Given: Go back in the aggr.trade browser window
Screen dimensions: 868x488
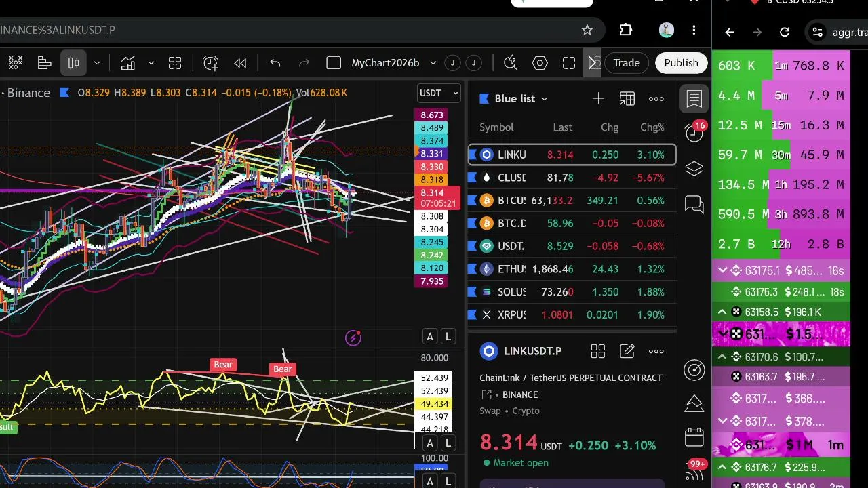Looking at the screenshot, I should tap(730, 32).
